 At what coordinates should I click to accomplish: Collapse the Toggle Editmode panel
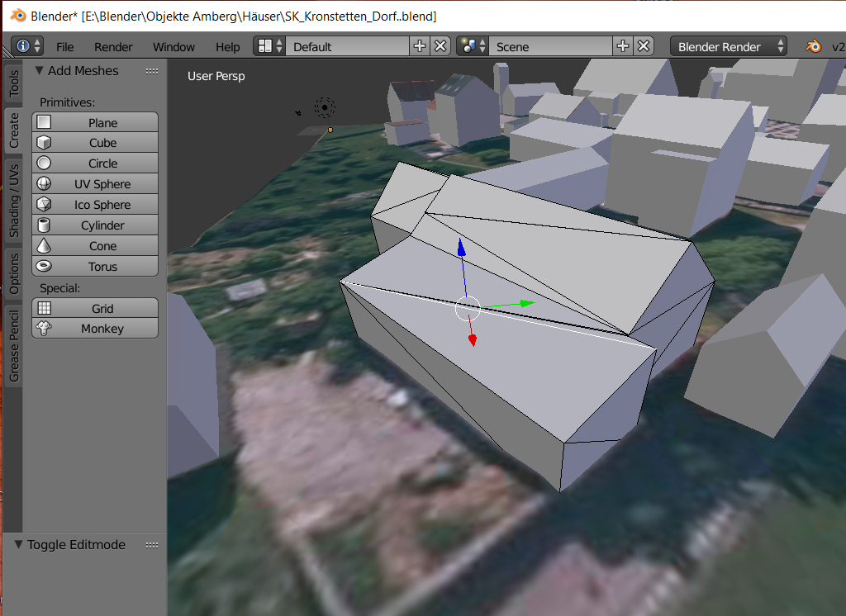coord(19,545)
